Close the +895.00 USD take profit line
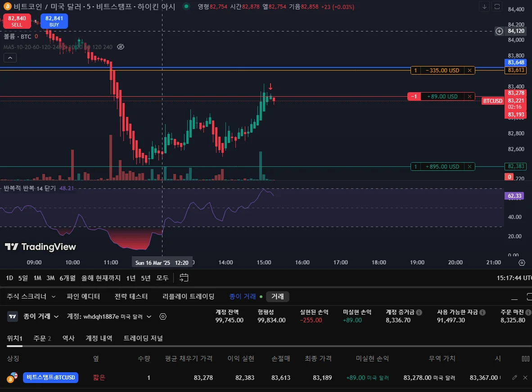Image resolution: width=532 pixels, height=392 pixels. [469, 167]
